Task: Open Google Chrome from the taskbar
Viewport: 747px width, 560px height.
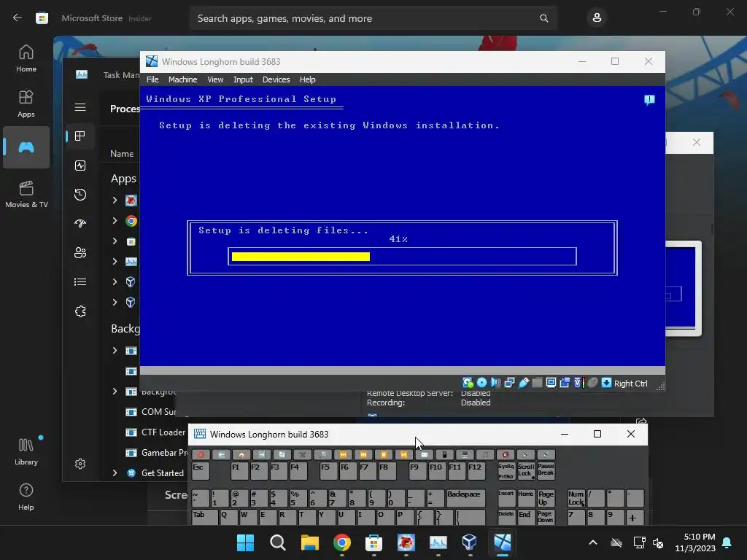Action: (341, 542)
